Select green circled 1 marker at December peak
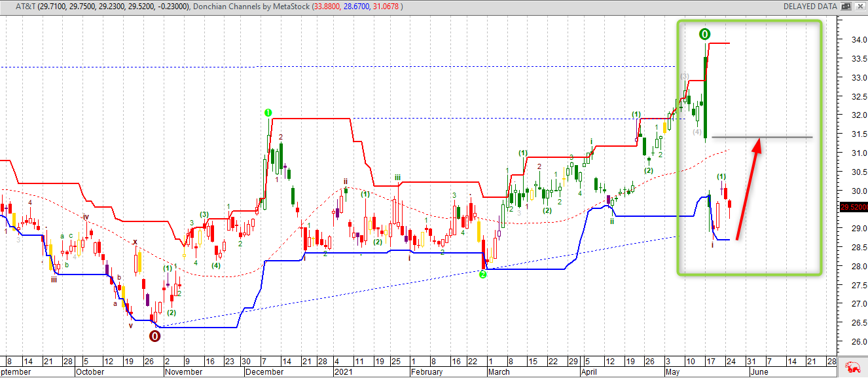Viewport: 868px width, 378px height. 268,113
